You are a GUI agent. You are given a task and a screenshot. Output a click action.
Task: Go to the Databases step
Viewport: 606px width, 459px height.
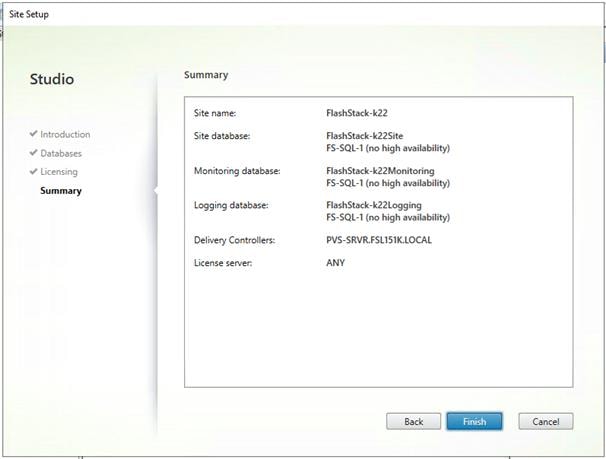click(x=61, y=153)
